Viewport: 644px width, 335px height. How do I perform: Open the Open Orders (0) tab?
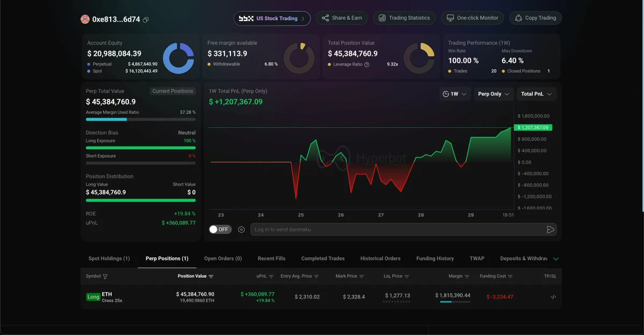pyautogui.click(x=223, y=258)
